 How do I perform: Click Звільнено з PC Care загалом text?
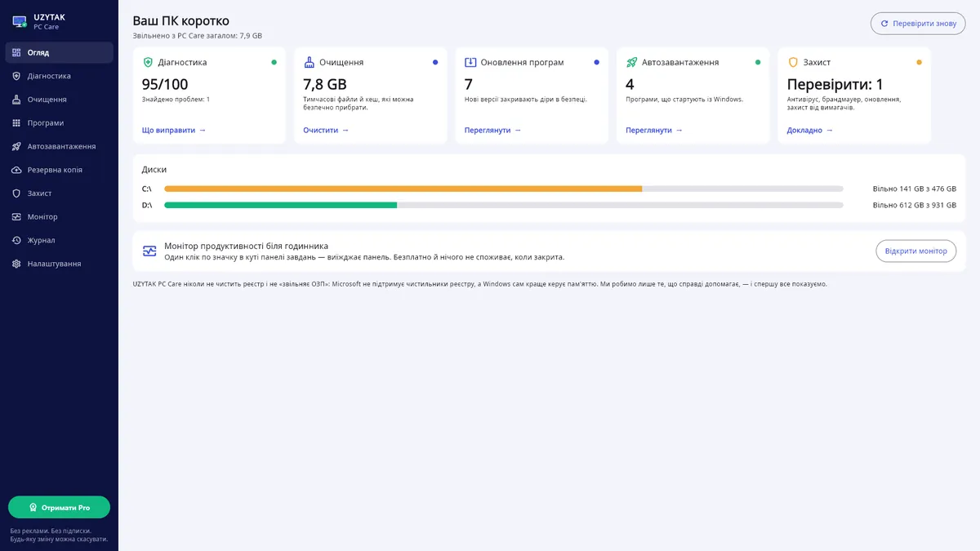(198, 36)
